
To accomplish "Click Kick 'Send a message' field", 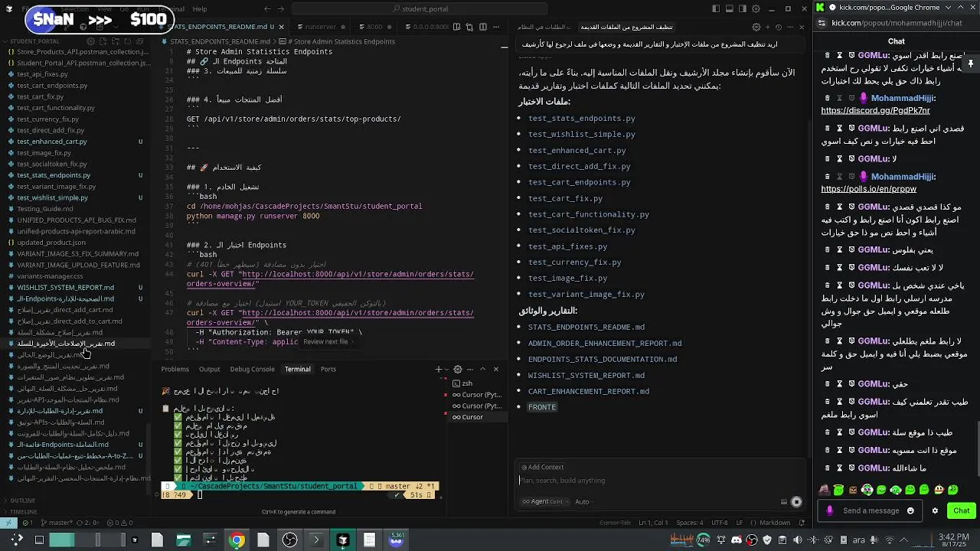I will [x=871, y=510].
